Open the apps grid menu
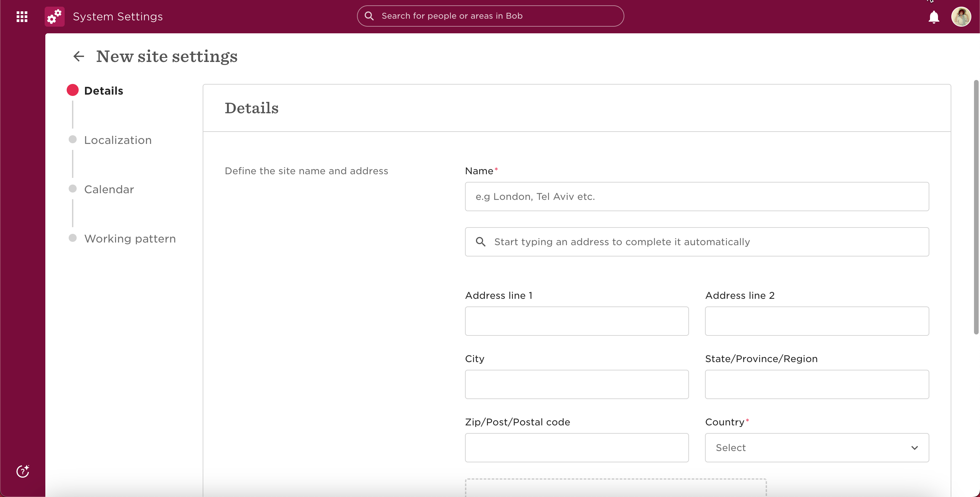Image resolution: width=980 pixels, height=497 pixels. [22, 16]
